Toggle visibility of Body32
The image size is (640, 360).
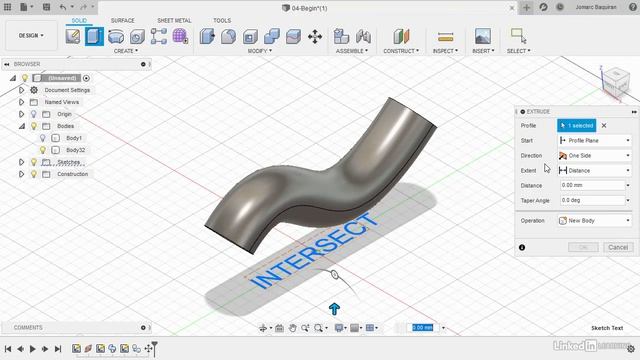pyautogui.click(x=43, y=150)
